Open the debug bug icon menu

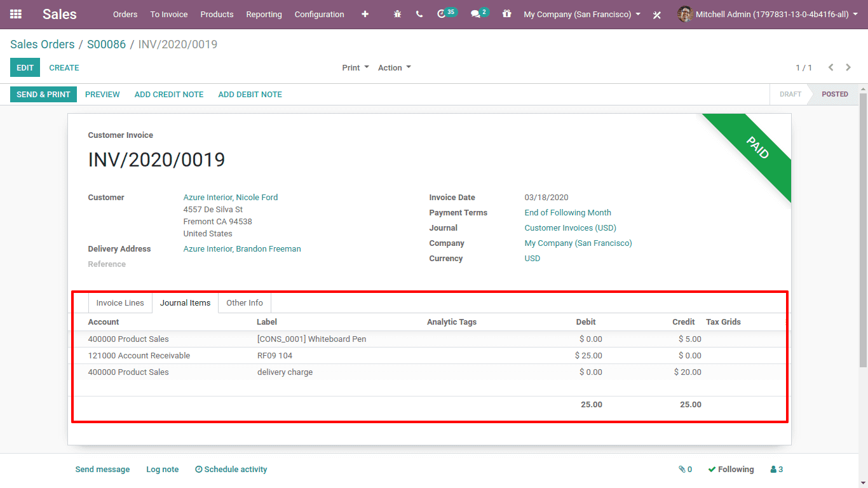point(398,14)
